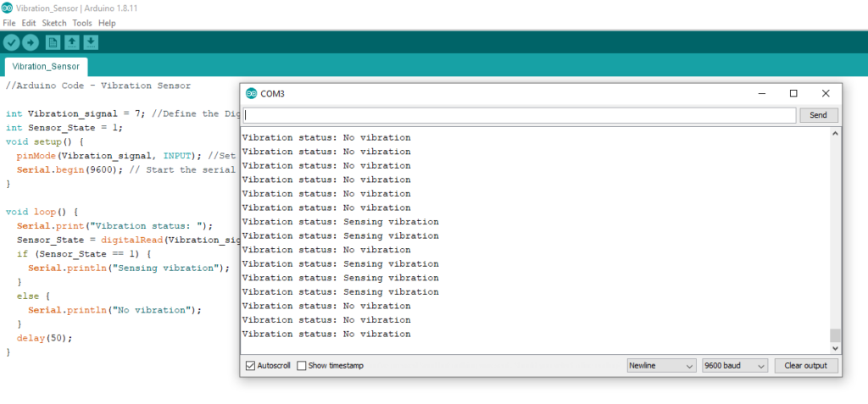Toggle the Autoscroll checkbox

250,366
